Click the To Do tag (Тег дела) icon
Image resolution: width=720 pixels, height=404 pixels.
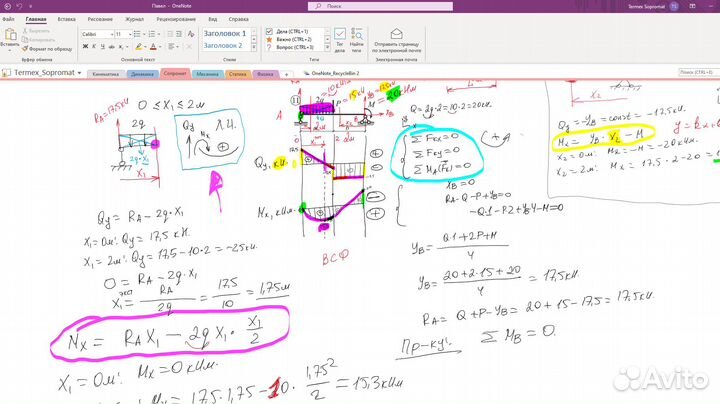[340, 38]
